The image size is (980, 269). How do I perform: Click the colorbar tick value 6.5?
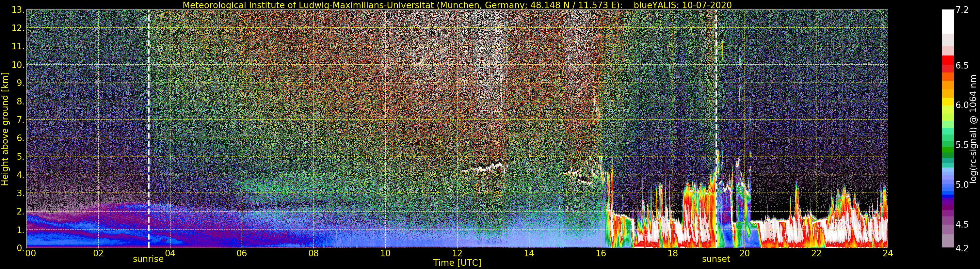point(962,65)
